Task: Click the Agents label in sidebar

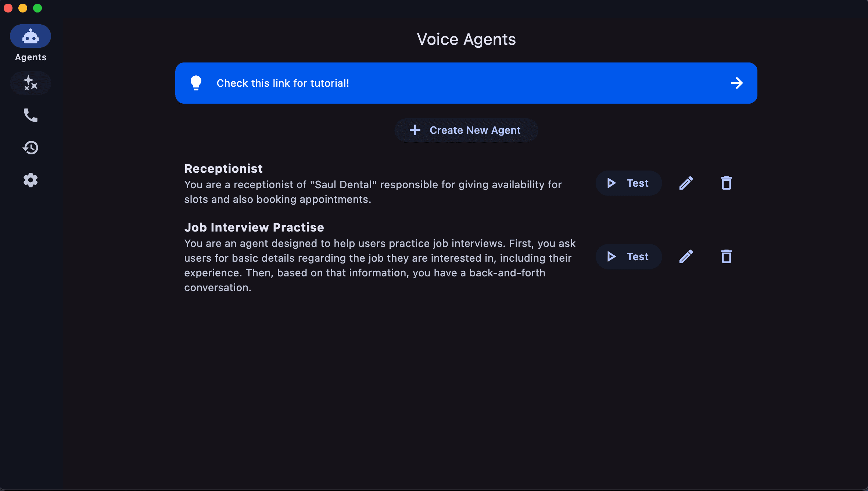Action: point(31,57)
